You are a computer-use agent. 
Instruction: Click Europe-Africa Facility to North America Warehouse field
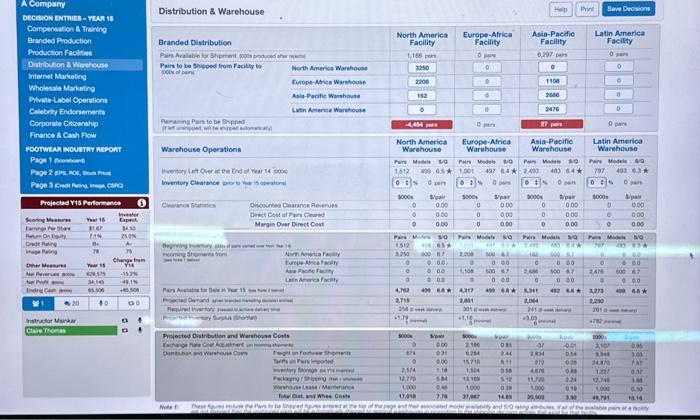click(x=487, y=67)
